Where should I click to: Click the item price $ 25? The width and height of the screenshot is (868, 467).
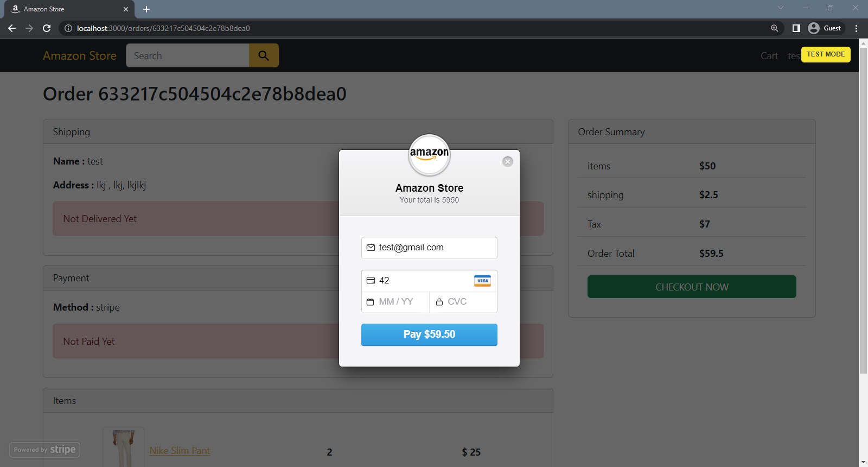point(471,452)
